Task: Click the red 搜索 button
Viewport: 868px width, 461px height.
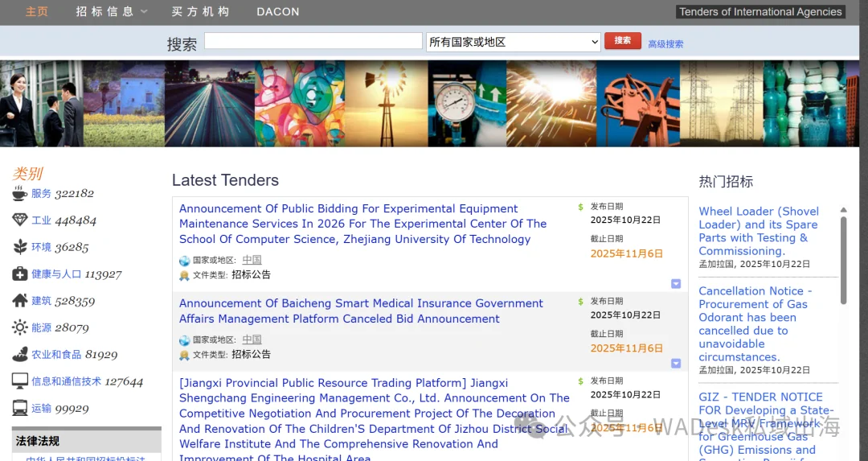Action: (623, 40)
